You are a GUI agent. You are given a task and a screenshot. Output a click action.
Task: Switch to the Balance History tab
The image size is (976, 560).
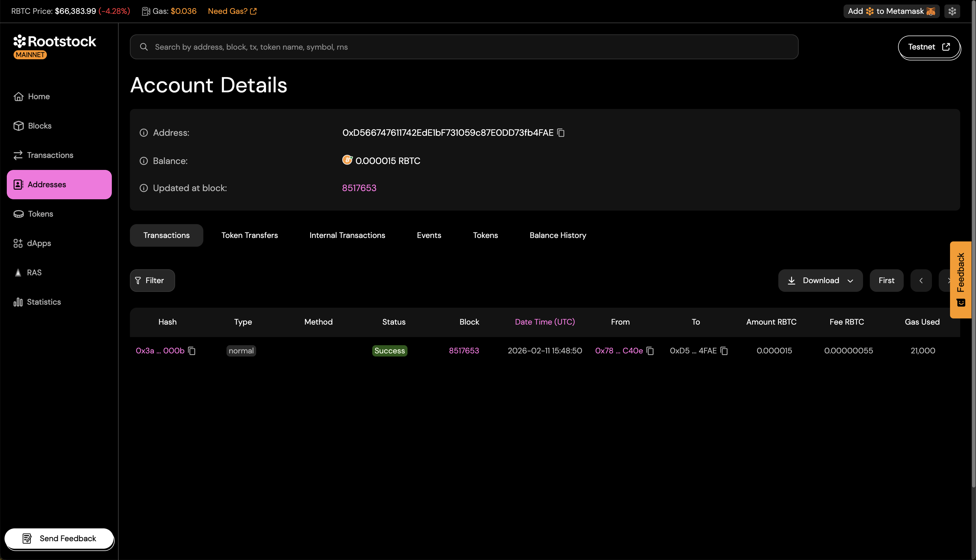[557, 235]
